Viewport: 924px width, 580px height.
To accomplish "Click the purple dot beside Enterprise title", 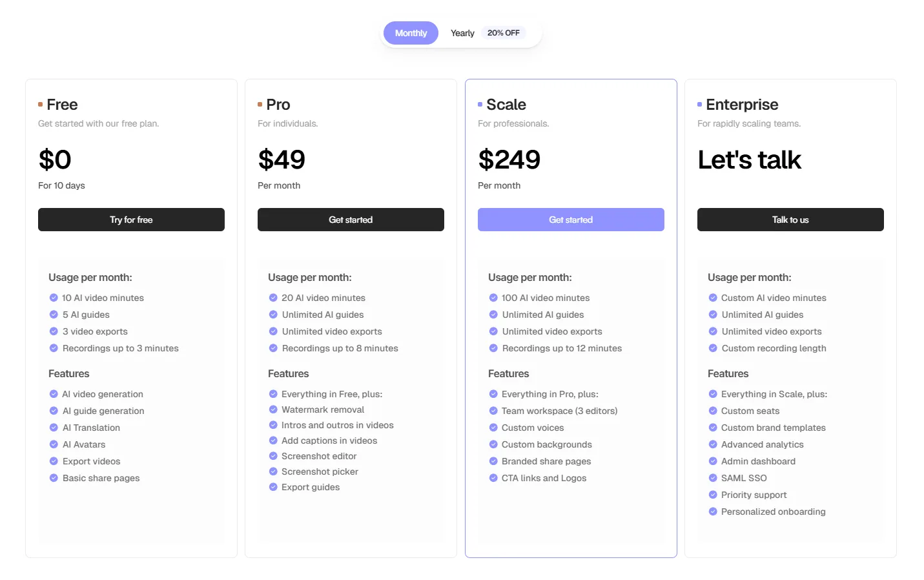I will 699,104.
